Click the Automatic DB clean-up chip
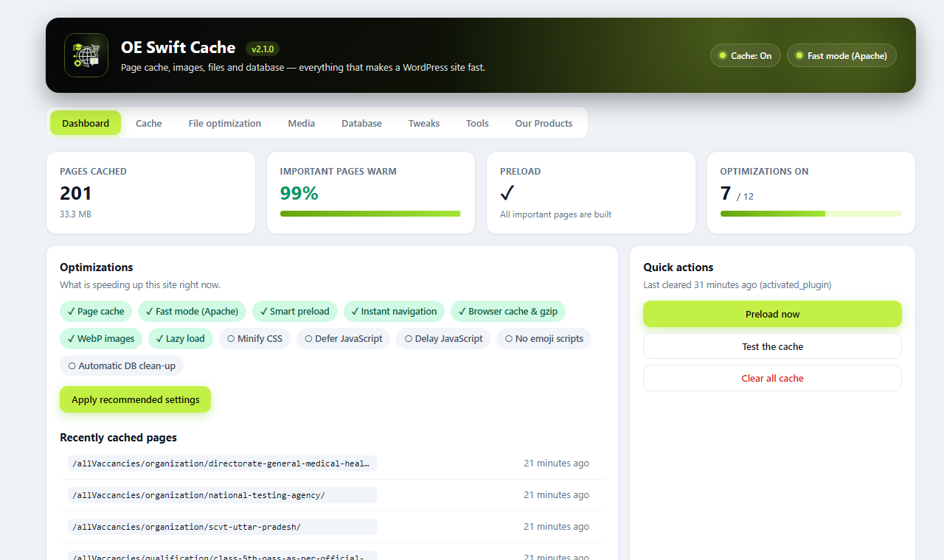The height and width of the screenshot is (560, 944). (x=122, y=365)
